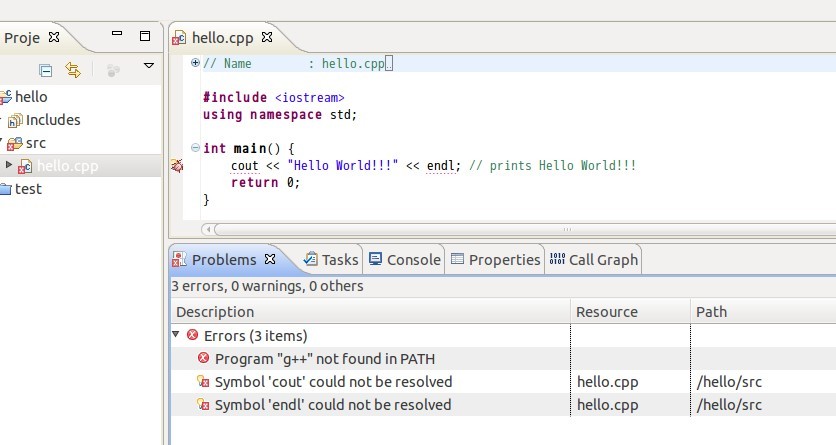Screen dimensions: 836x445
Task: Collapse the Errors (3 items) group
Action: click(176, 334)
